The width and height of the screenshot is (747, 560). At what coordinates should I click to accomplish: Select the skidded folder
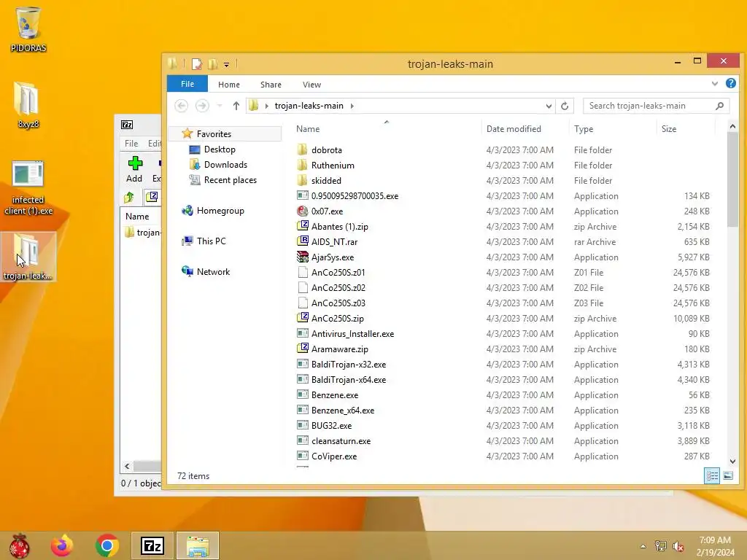tap(326, 181)
